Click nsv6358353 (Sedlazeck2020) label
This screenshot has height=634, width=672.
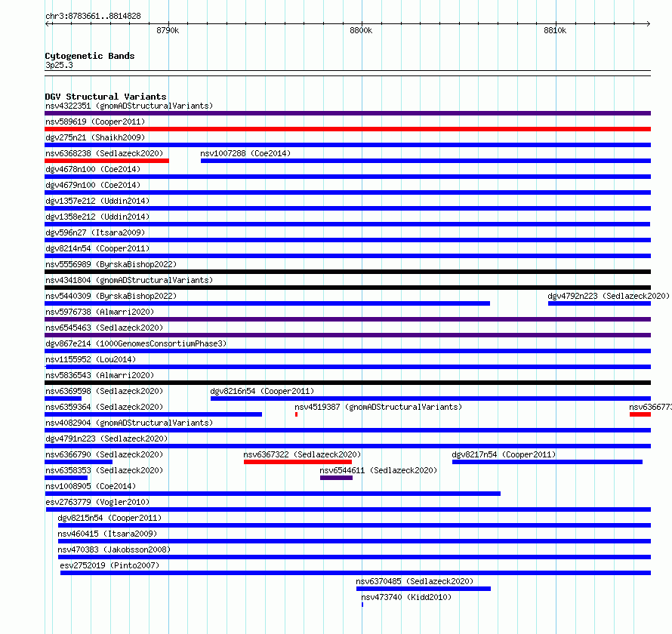pyautogui.click(x=104, y=470)
